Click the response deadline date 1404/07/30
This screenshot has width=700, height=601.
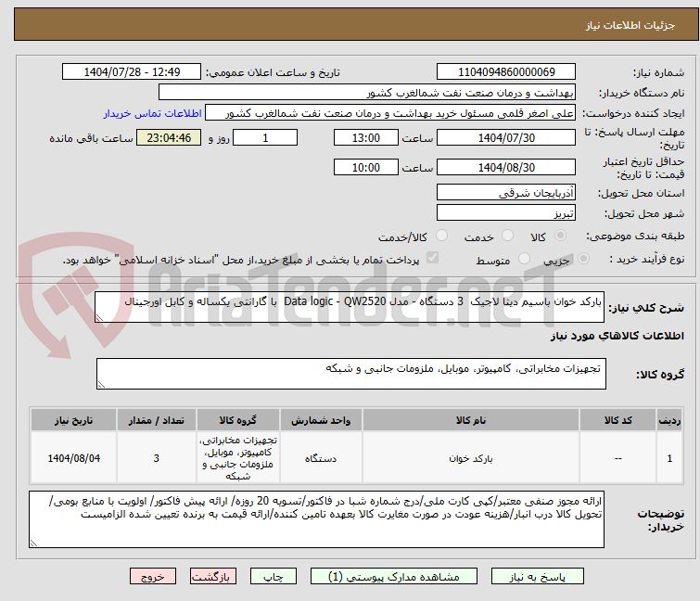[x=506, y=137]
